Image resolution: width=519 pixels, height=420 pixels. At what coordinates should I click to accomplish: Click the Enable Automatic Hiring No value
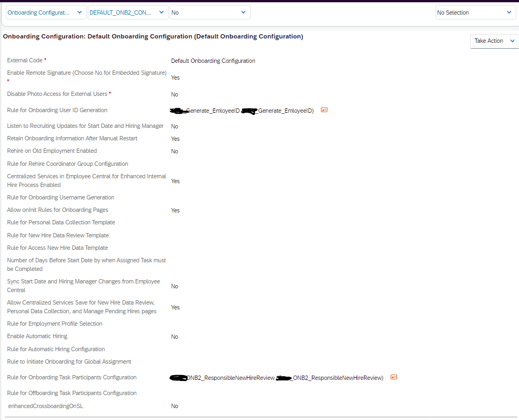[175, 337]
